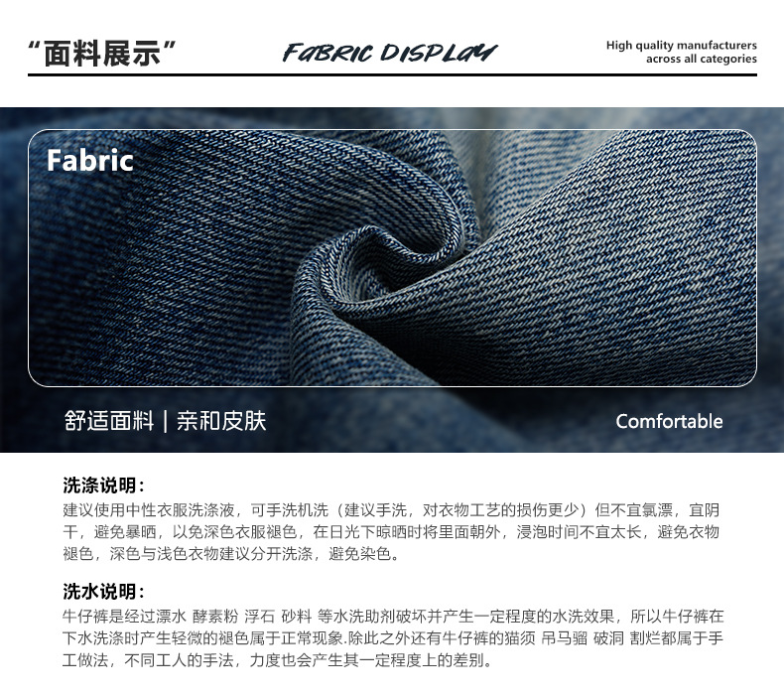Image resolution: width=784 pixels, height=697 pixels.
Task: Click the 洗水说明 section heading
Action: tap(103, 592)
